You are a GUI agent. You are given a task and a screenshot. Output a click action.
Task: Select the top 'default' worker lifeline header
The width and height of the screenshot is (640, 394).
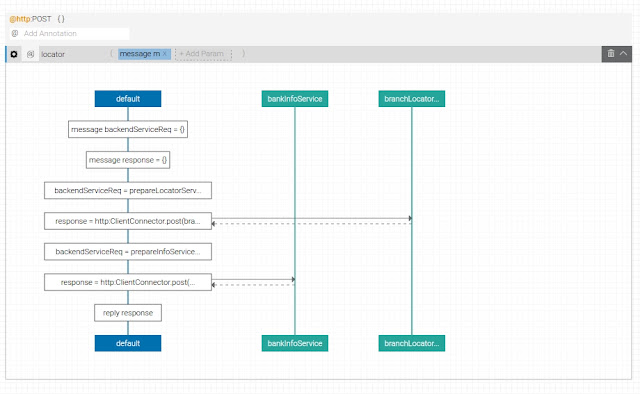tap(128, 99)
